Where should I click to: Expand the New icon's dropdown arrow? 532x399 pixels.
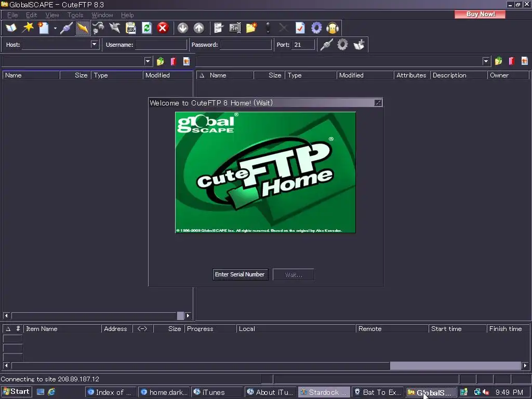pyautogui.click(x=55, y=28)
